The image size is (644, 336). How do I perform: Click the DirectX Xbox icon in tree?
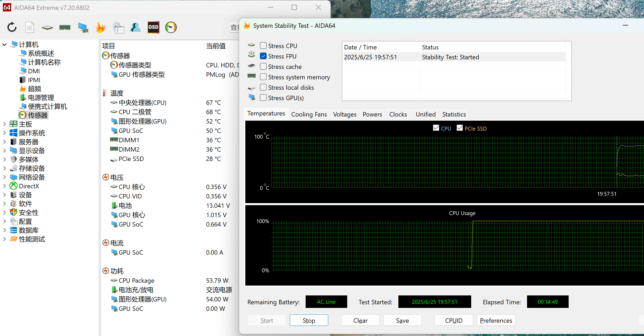(14, 186)
